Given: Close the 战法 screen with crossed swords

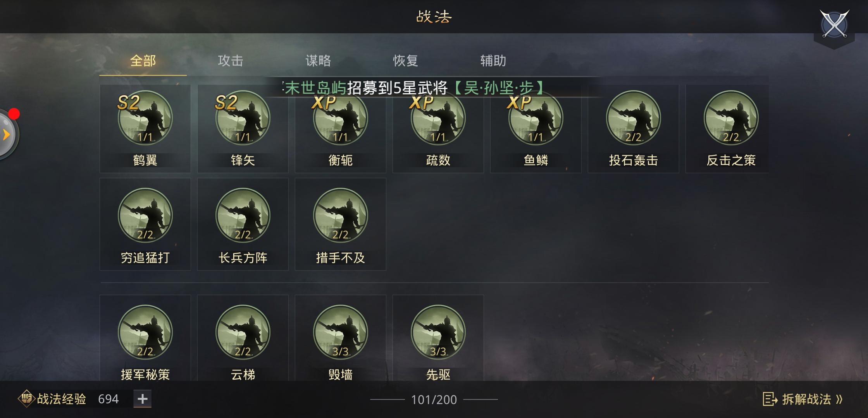Looking at the screenshot, I should [x=834, y=25].
